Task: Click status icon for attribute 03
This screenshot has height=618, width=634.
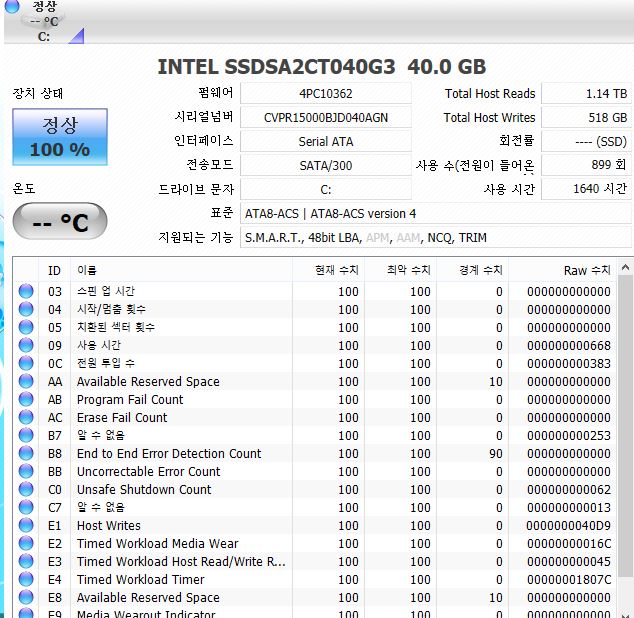Action: click(x=26, y=291)
